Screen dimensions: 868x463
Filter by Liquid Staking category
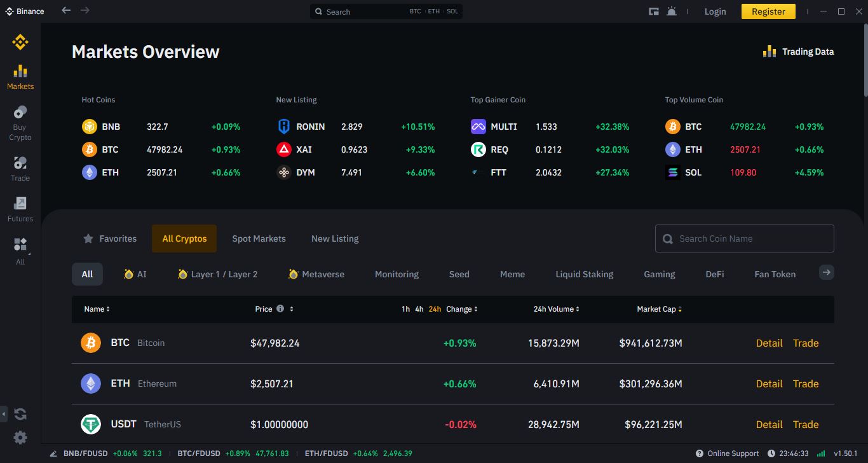(584, 274)
